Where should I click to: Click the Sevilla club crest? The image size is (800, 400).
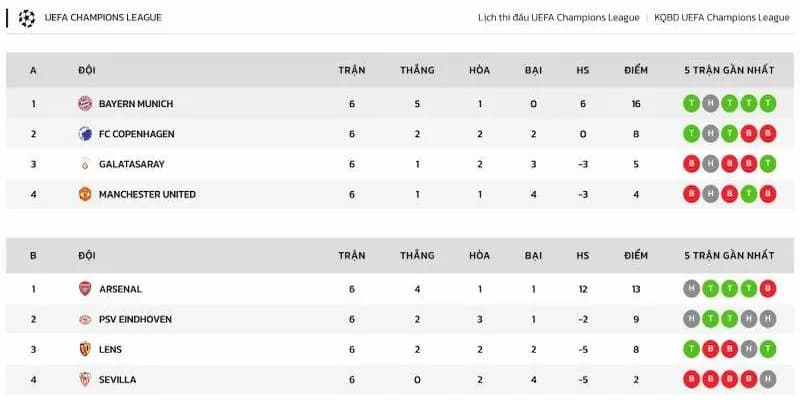[85, 379]
